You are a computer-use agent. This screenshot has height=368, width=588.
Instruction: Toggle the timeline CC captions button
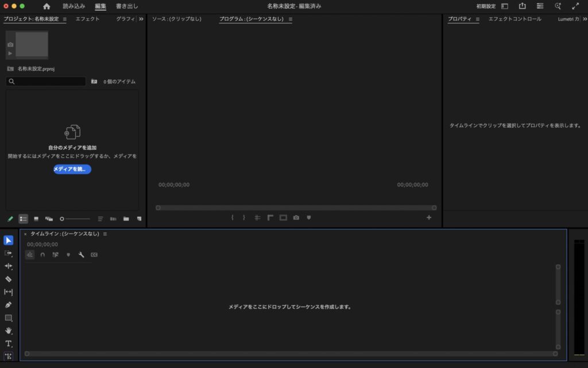(94, 255)
